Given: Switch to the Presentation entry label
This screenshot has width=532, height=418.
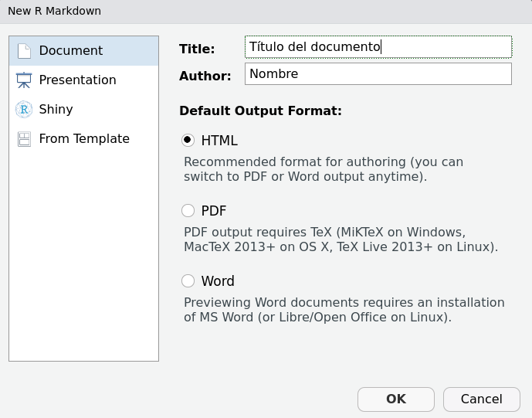Looking at the screenshot, I should point(77,80).
